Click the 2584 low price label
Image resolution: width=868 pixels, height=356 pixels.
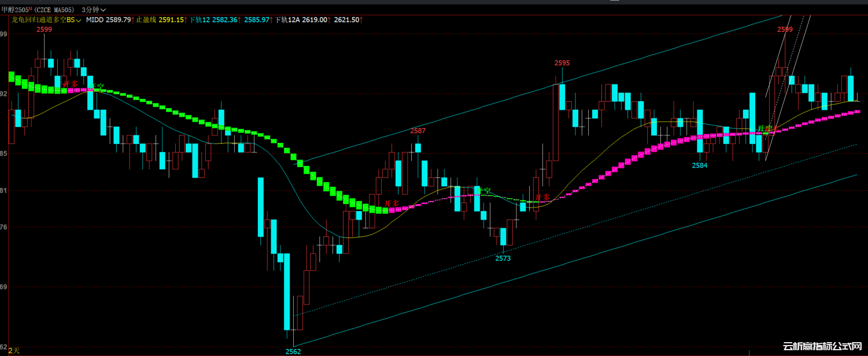click(700, 165)
